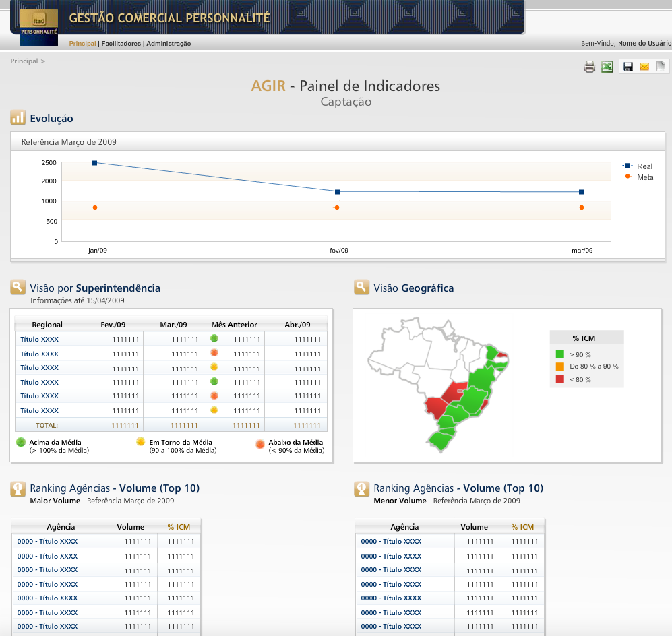Click the % ICM map legend title
Viewport: 672px width, 636px height.
tap(584, 338)
